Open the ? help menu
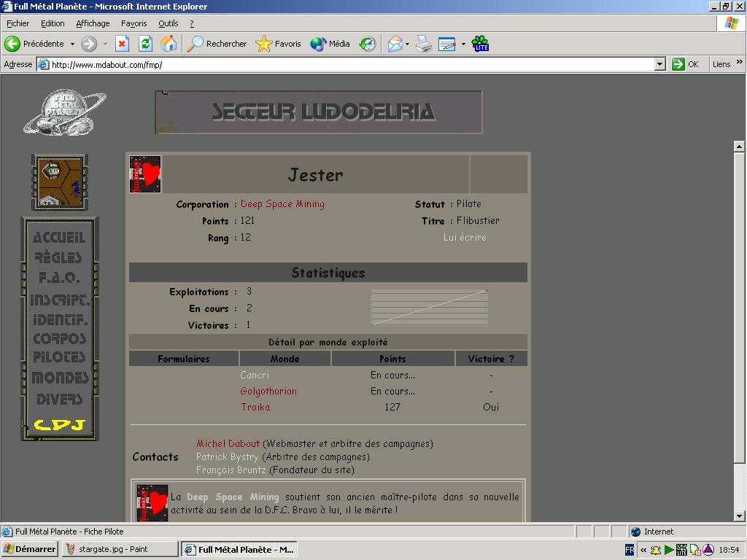747x560 pixels. (192, 23)
